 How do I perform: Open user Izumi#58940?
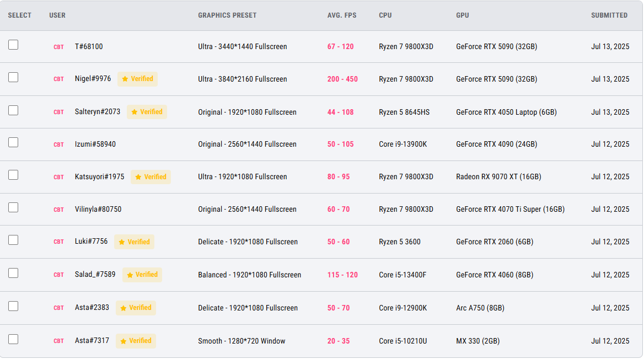95,144
